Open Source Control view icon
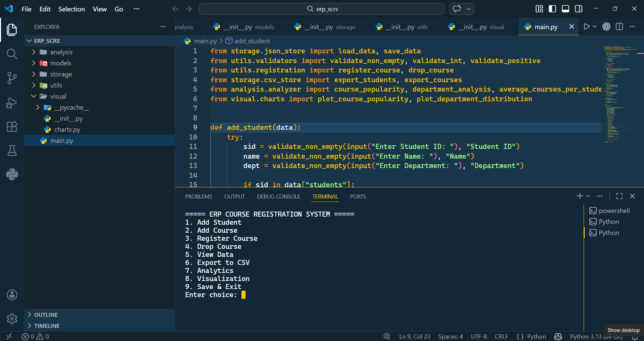The width and height of the screenshot is (644, 341). click(x=12, y=78)
